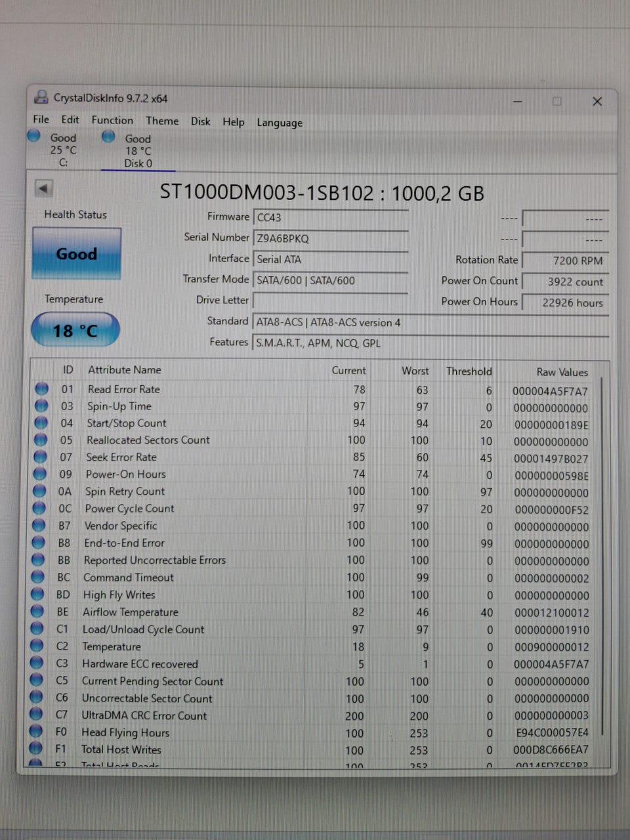Click the previous disk arrow button

43,188
